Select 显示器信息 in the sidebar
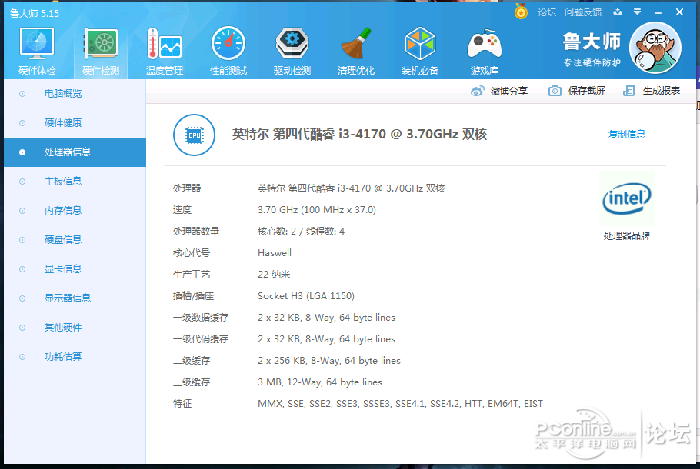 coord(75,298)
